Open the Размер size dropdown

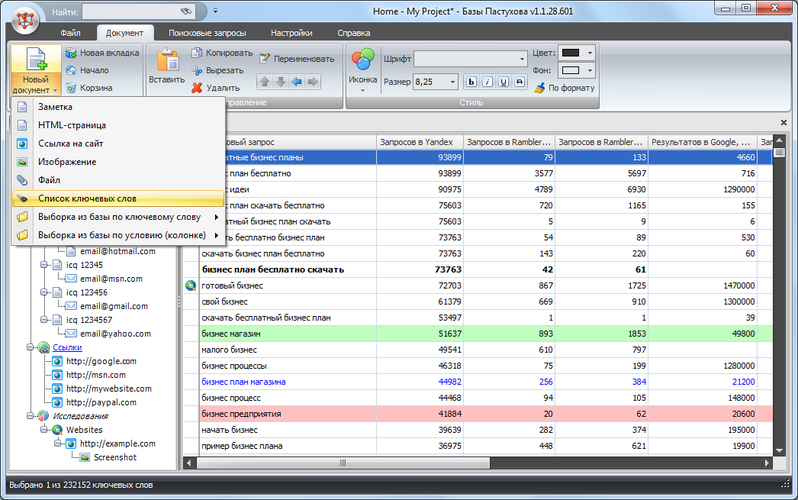point(452,81)
